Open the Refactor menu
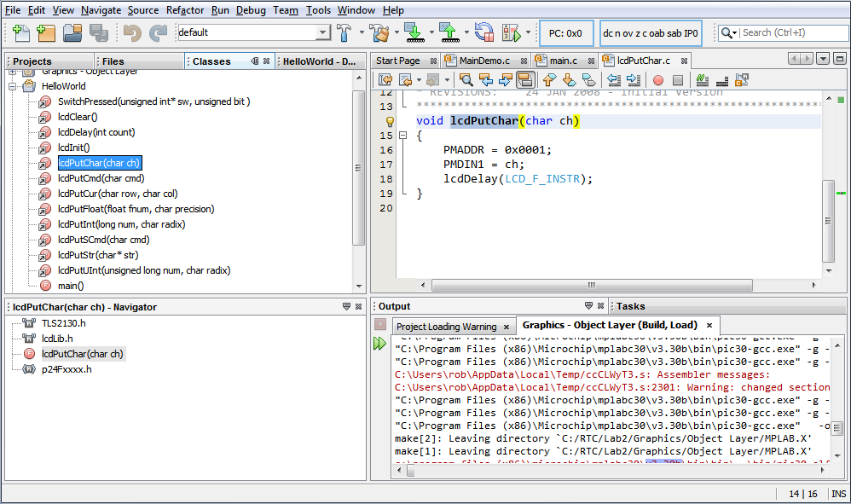The image size is (851, 504). [x=185, y=10]
